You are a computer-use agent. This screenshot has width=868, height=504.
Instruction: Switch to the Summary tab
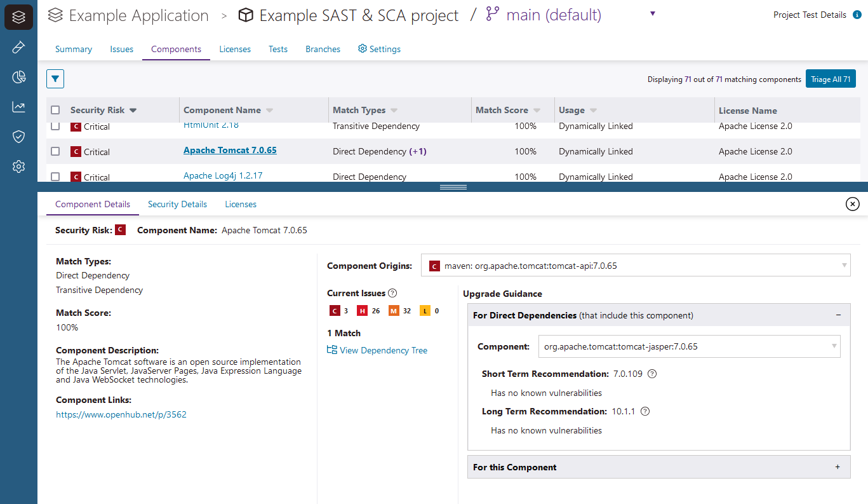click(74, 49)
